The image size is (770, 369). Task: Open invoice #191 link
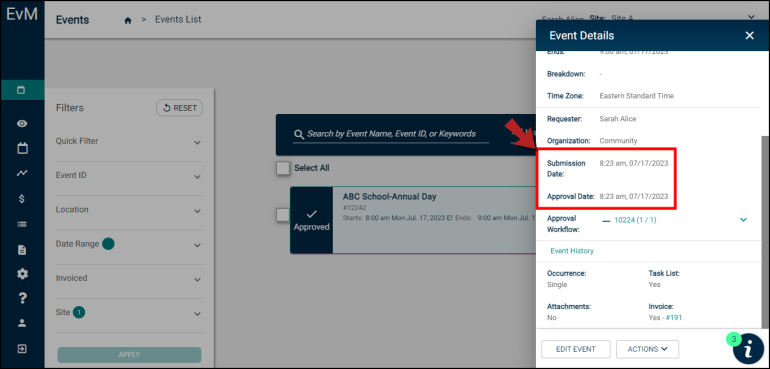pos(674,318)
